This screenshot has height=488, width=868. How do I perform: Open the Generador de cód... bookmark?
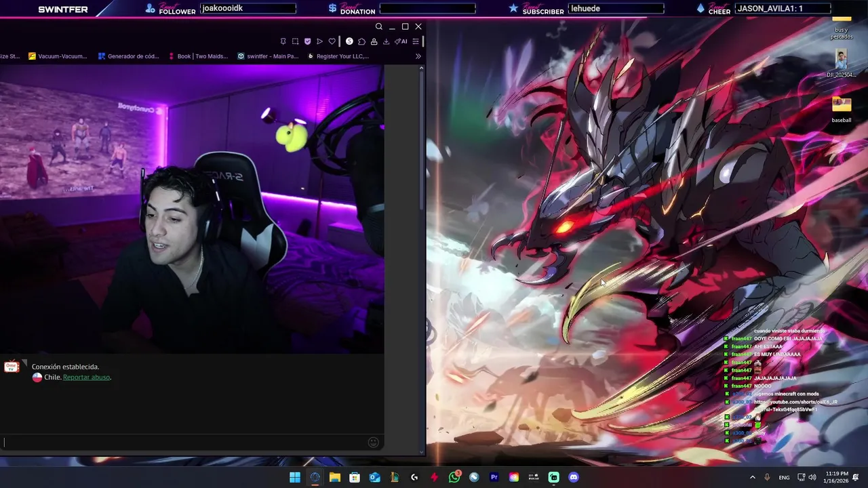pos(128,56)
